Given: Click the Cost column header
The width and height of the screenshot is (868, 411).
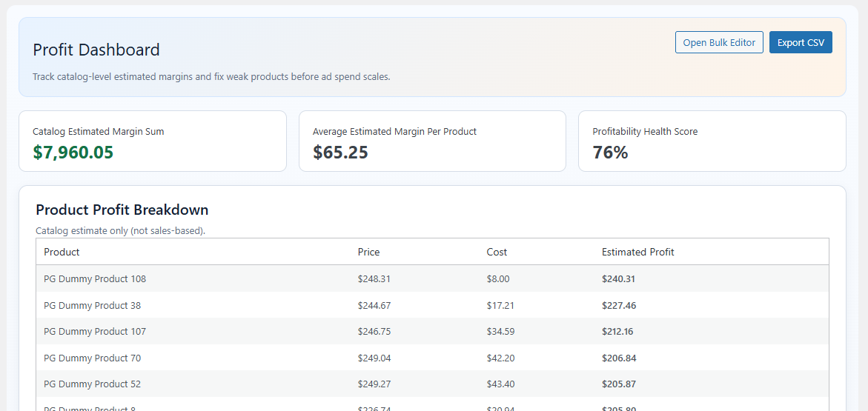Looking at the screenshot, I should click(x=497, y=252).
